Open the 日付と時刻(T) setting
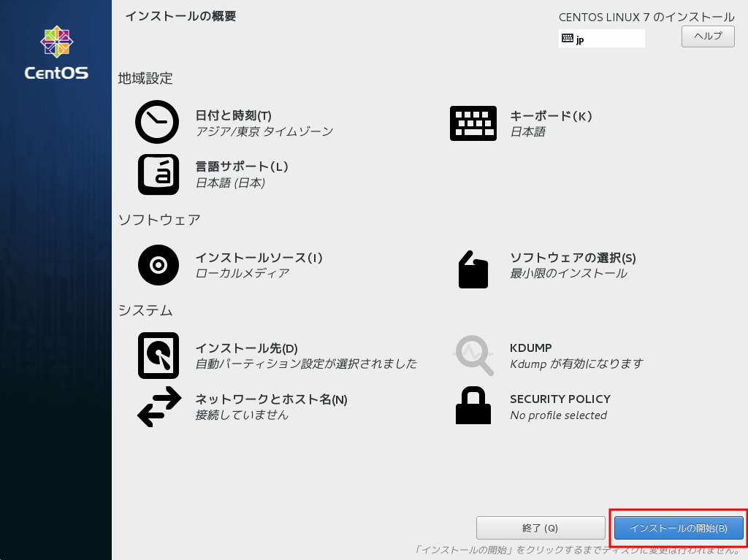This screenshot has width=748, height=560. [x=233, y=115]
